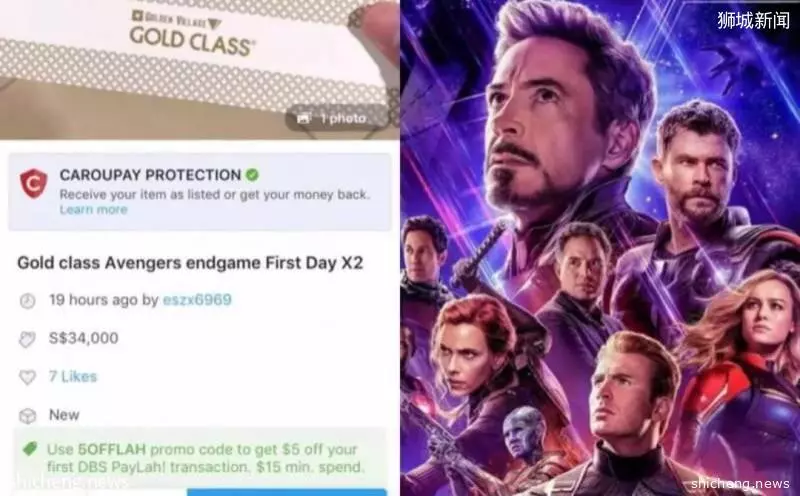Viewport: 800px width, 496px height.
Task: Click the listing title Gold class Avengers endgame
Action: click(x=190, y=263)
